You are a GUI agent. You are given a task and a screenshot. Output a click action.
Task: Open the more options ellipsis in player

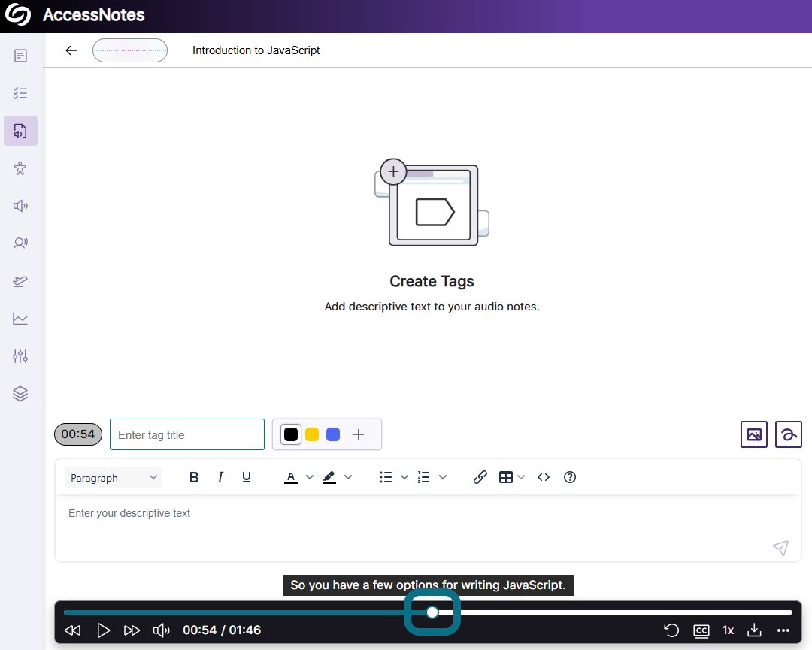point(783,630)
